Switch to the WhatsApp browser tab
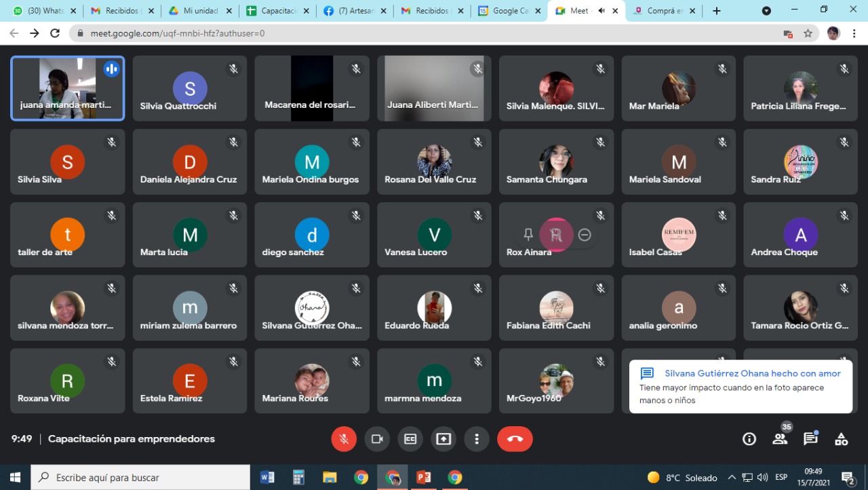 pyautogui.click(x=46, y=11)
